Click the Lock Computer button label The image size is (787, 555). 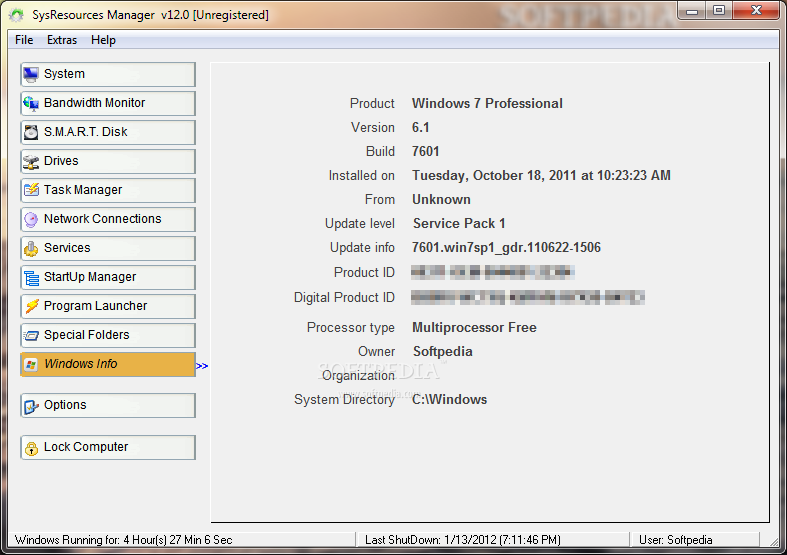86,447
